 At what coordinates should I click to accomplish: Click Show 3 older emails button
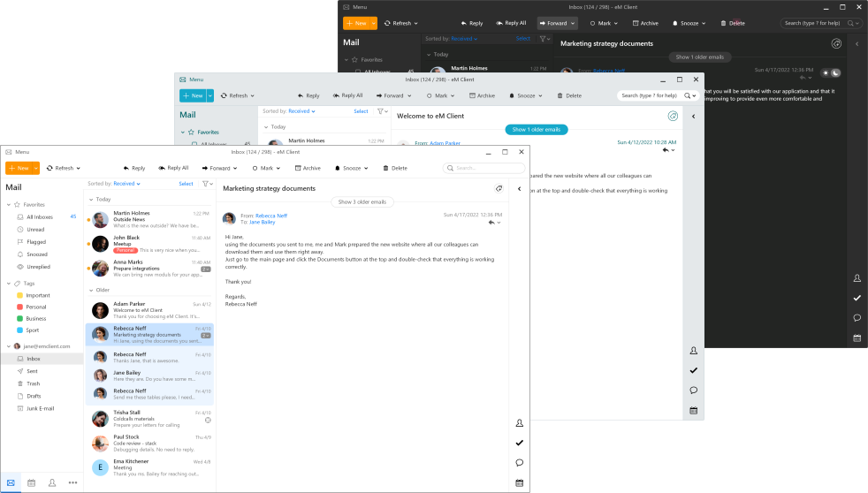362,202
